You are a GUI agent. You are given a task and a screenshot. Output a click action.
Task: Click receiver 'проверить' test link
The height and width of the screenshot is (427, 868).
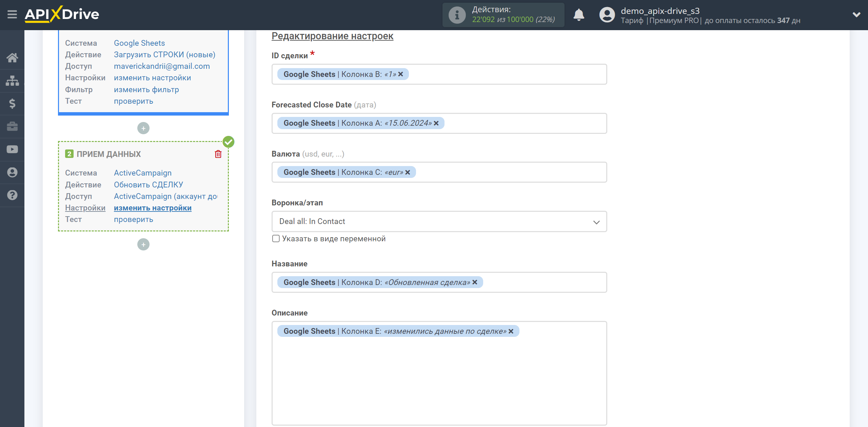[133, 219]
